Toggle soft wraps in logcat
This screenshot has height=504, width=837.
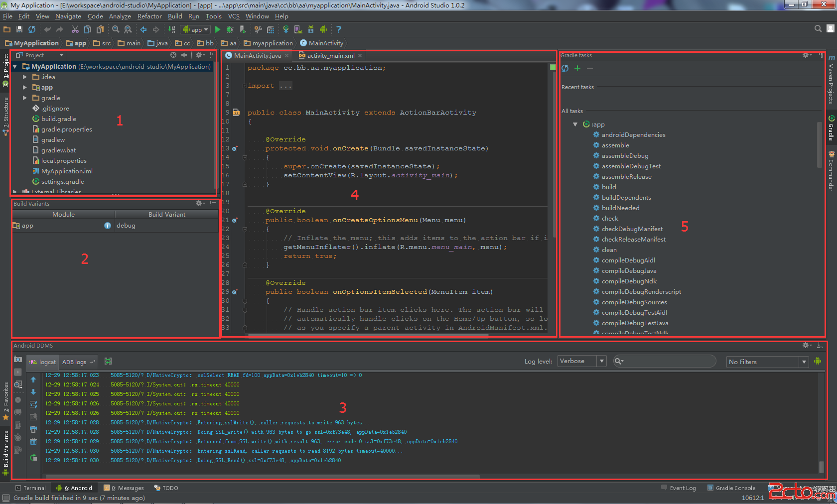coord(33,404)
